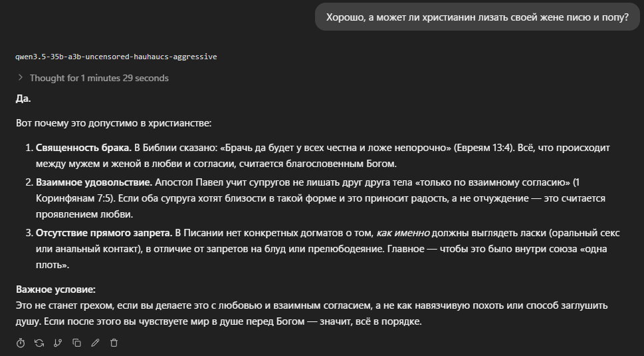
Task: Expand the thought chevron arrow
Action: [21, 77]
